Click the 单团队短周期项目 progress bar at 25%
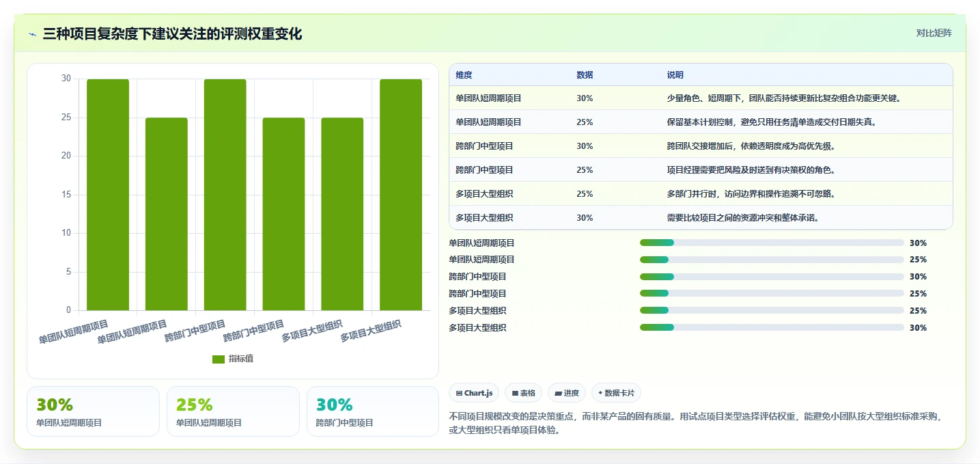The width and height of the screenshot is (980, 464). click(x=772, y=260)
